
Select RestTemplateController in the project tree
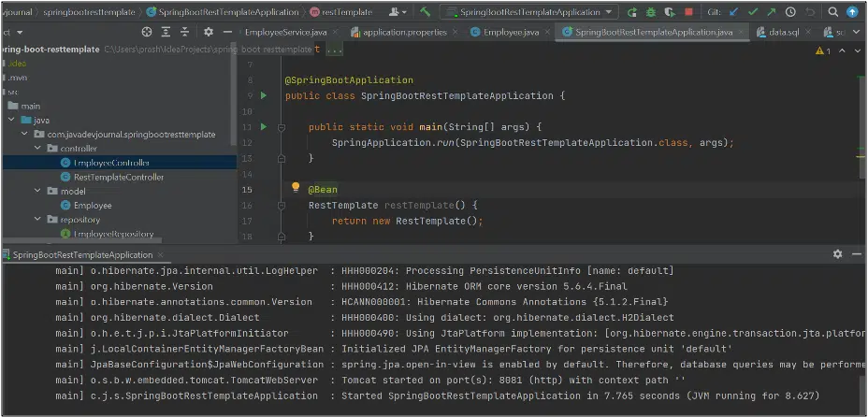[118, 177]
